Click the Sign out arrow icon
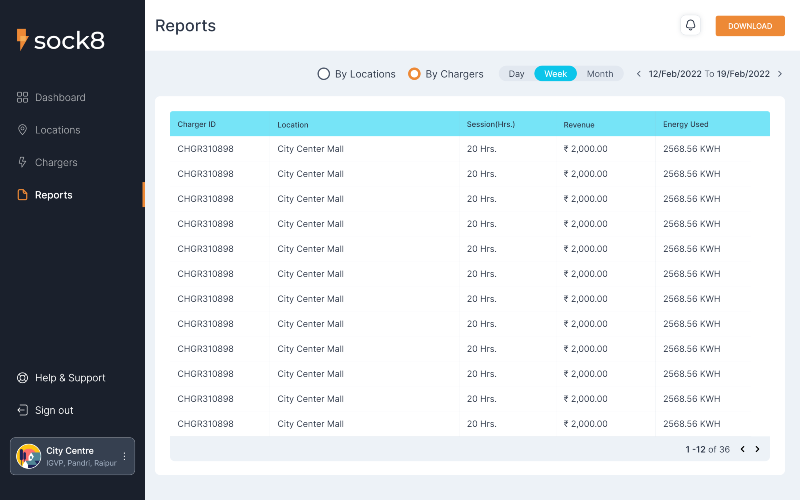The image size is (800, 500). click(22, 410)
